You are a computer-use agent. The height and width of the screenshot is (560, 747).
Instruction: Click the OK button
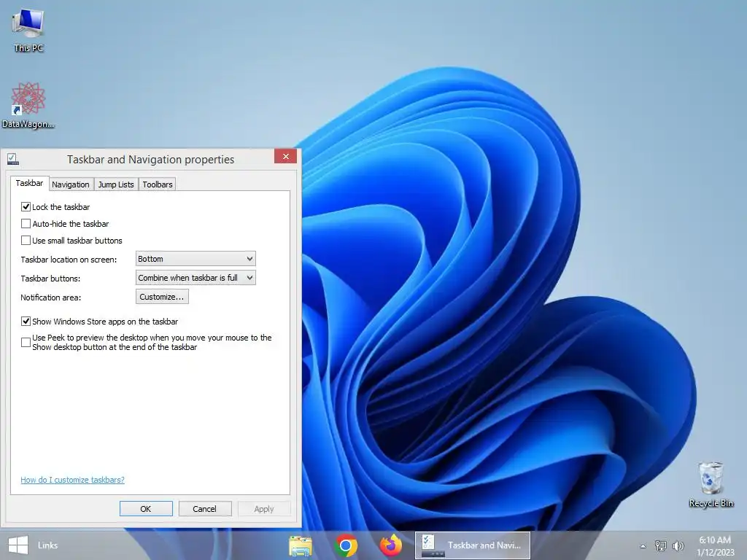[146, 508]
